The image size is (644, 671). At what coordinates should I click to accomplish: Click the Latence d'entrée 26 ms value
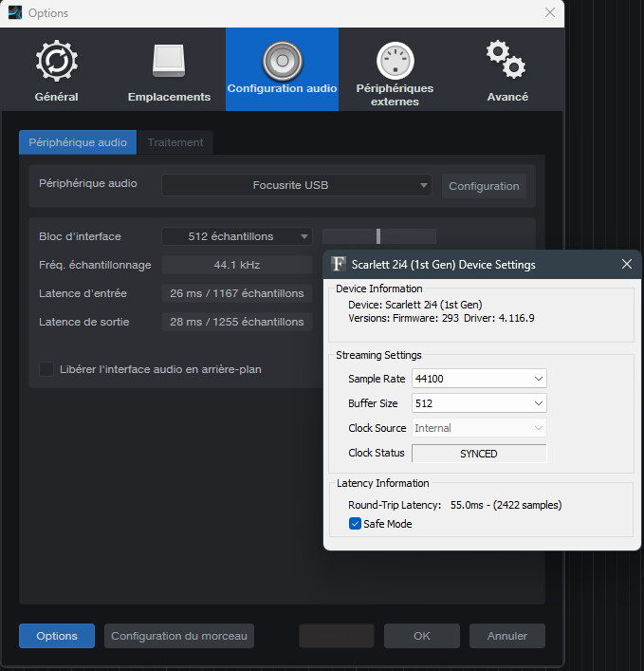(x=237, y=293)
